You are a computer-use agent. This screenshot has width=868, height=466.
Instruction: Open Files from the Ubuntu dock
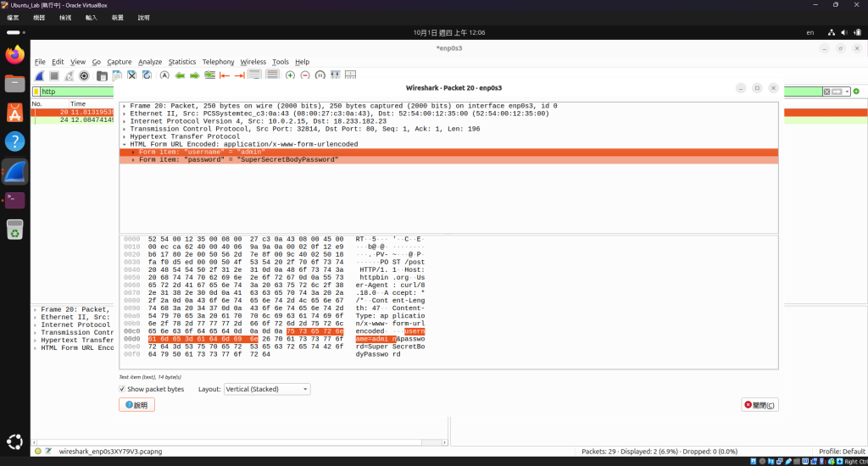click(15, 84)
